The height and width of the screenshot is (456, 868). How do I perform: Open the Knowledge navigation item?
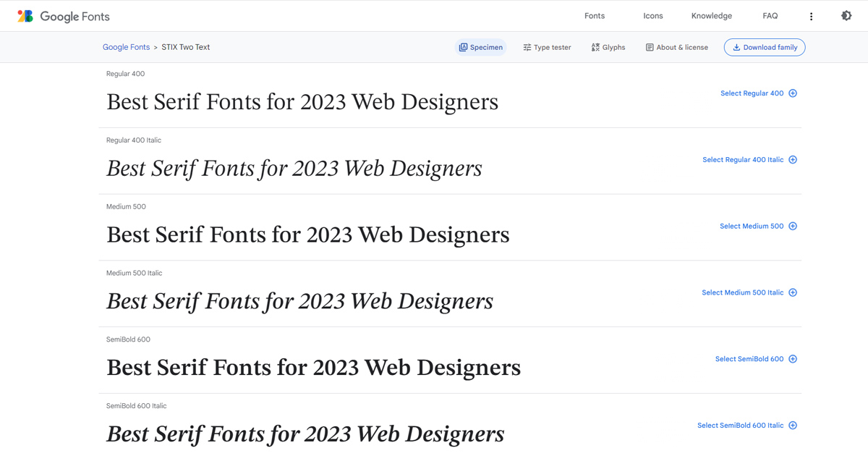[x=711, y=15]
